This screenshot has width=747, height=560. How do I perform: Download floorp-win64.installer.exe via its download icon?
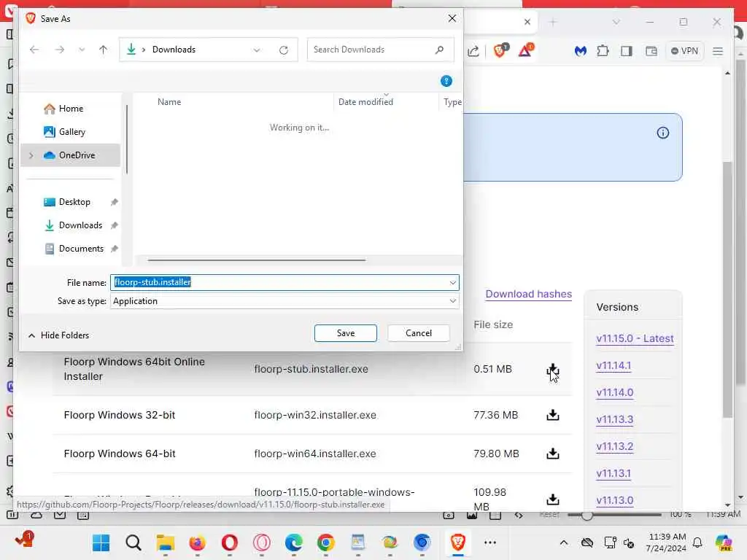point(553,454)
